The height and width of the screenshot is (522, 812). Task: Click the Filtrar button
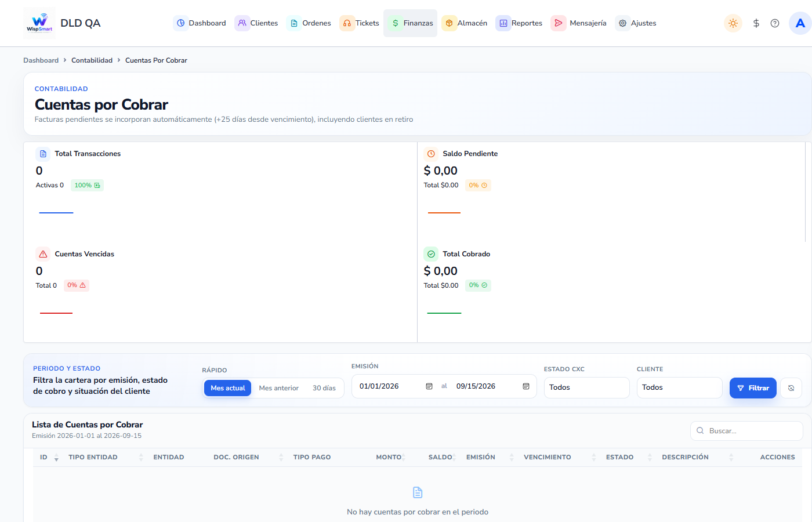click(x=753, y=388)
